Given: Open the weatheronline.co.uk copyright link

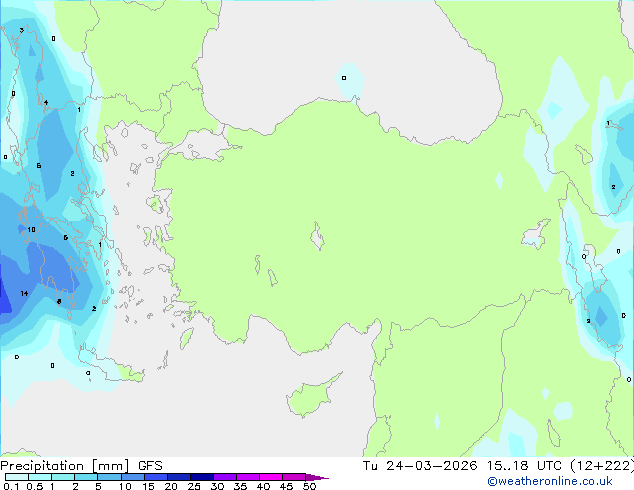Looking at the screenshot, I should click(x=549, y=481).
